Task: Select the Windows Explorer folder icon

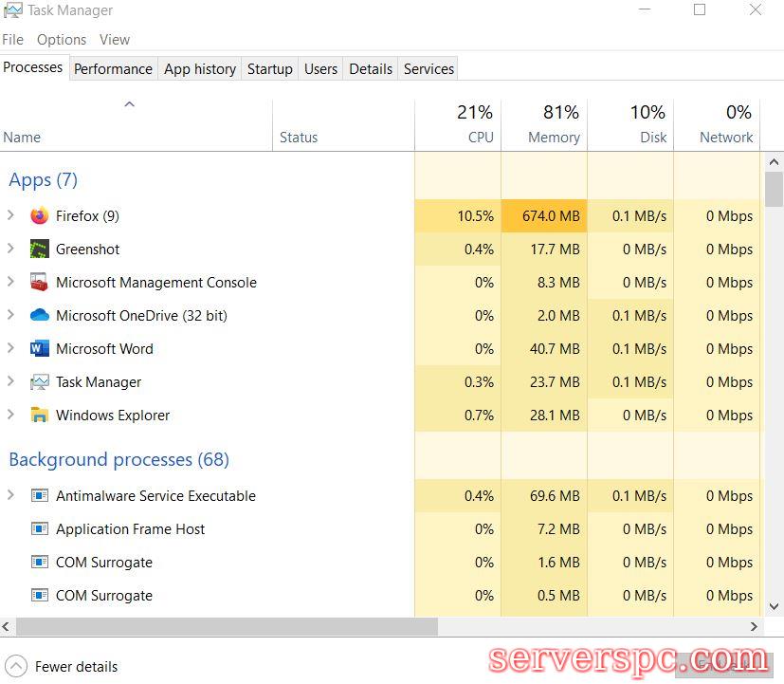Action: tap(39, 416)
